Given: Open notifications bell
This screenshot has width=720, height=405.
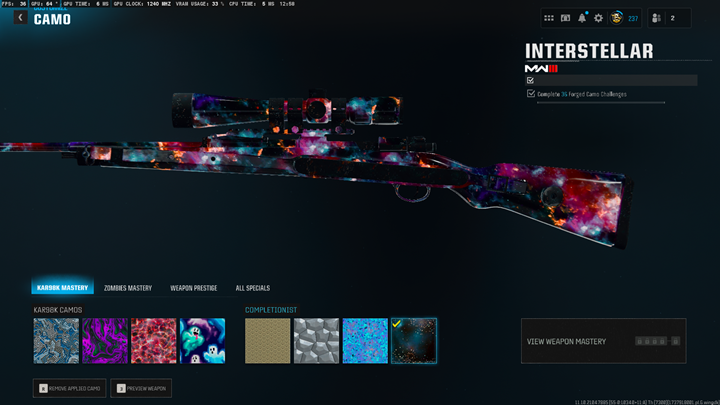Looking at the screenshot, I should (582, 18).
